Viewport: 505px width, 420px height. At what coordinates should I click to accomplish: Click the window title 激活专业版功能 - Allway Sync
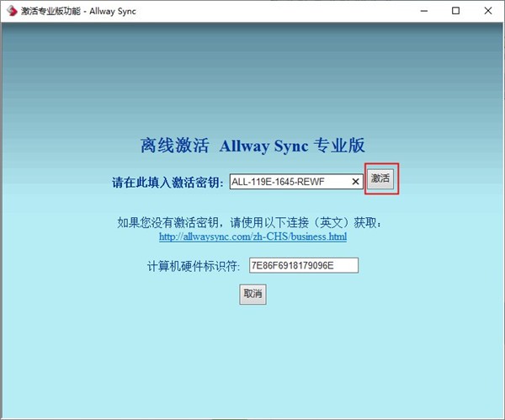[78, 11]
